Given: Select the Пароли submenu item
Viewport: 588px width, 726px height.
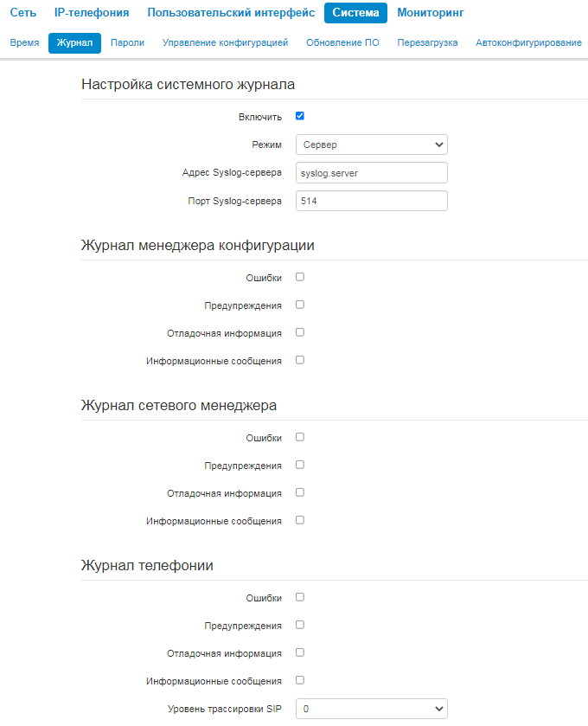Looking at the screenshot, I should pyautogui.click(x=127, y=42).
